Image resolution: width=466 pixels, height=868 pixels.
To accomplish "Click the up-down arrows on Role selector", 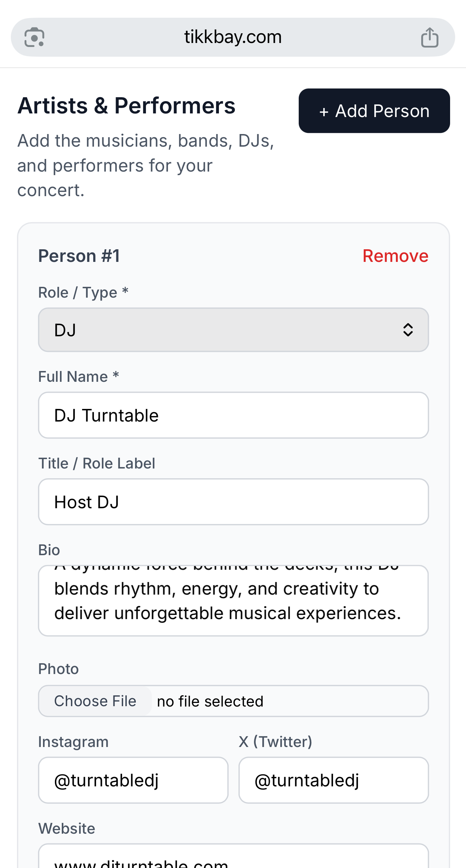I will point(408,330).
